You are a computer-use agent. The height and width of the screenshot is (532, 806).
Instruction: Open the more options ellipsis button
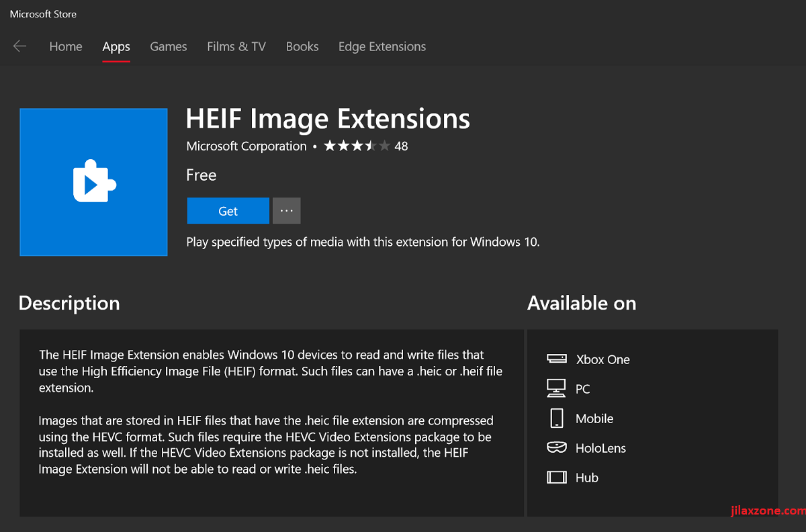(x=287, y=211)
